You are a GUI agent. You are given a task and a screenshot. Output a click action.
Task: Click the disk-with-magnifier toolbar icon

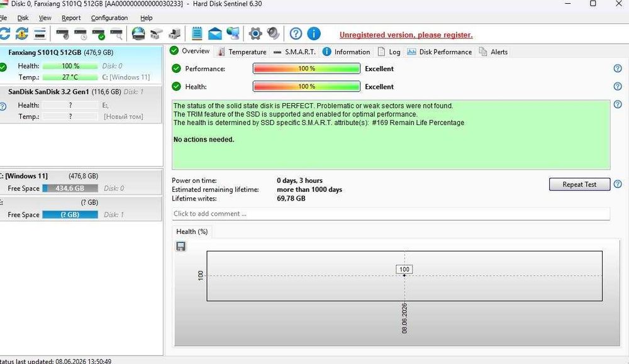[116, 34]
